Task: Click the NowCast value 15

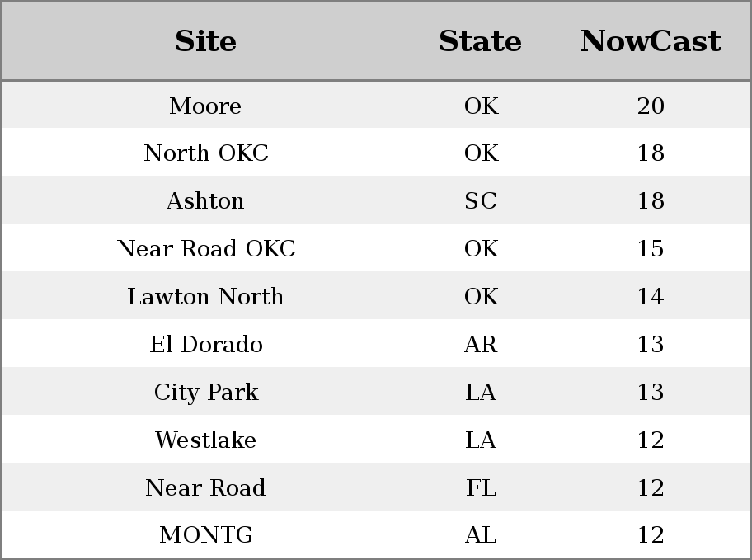Action: coord(651,248)
